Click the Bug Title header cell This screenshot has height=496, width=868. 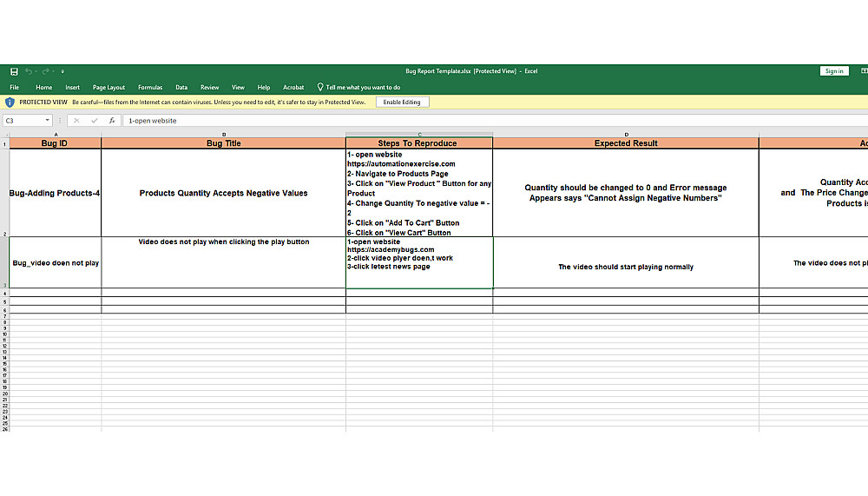[224, 143]
